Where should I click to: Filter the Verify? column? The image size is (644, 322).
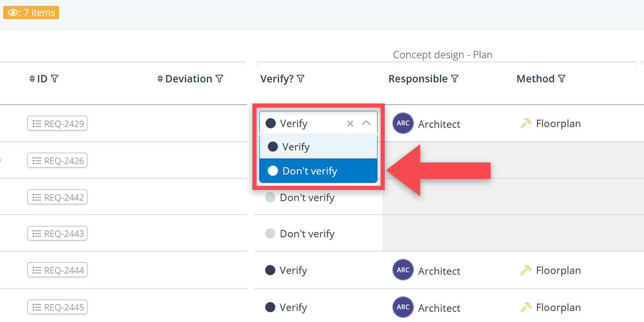tap(301, 79)
